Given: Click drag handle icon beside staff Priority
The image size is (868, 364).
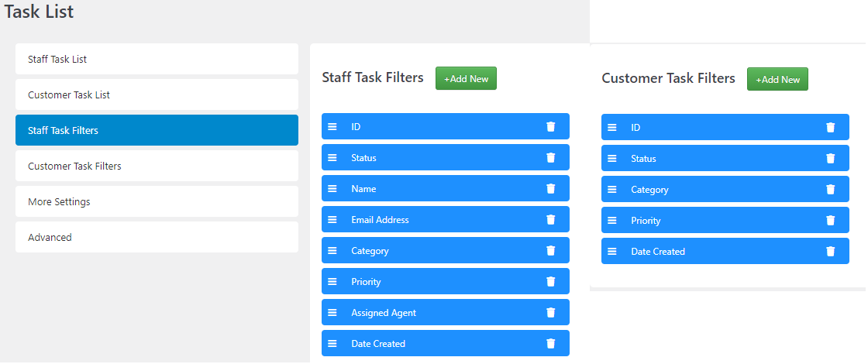Looking at the screenshot, I should point(332,282).
